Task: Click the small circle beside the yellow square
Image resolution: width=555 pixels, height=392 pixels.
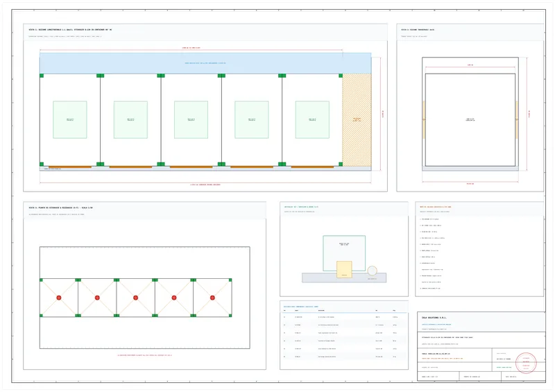Action: pyautogui.click(x=372, y=271)
